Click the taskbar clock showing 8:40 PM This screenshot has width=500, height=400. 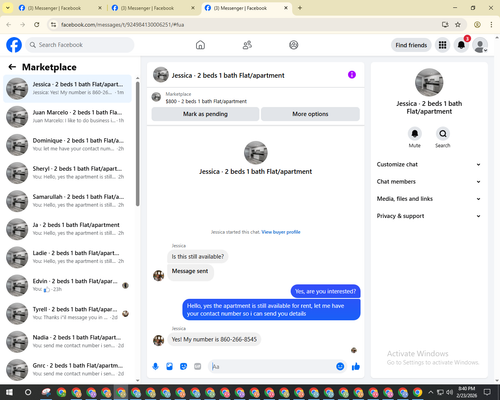[467, 392]
